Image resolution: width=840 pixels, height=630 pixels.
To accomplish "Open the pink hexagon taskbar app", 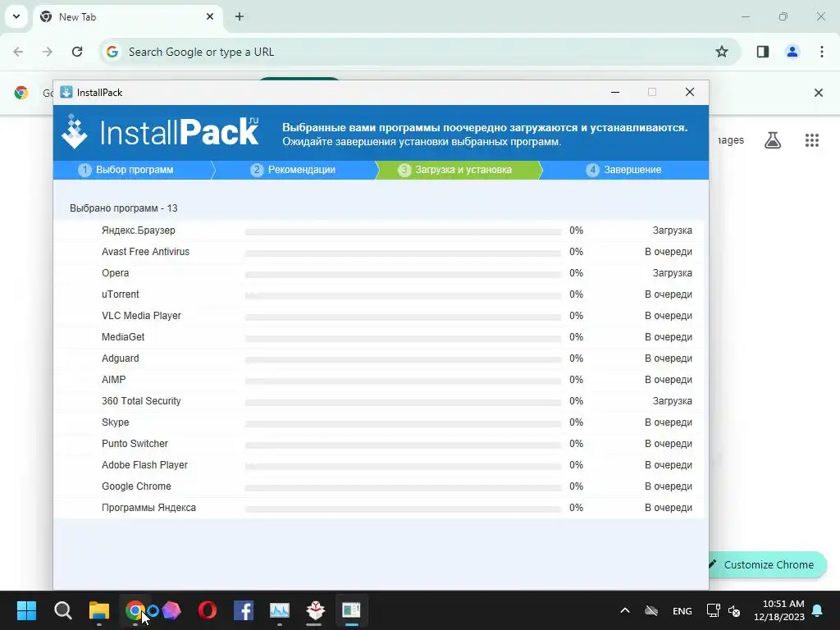I will (x=171, y=610).
